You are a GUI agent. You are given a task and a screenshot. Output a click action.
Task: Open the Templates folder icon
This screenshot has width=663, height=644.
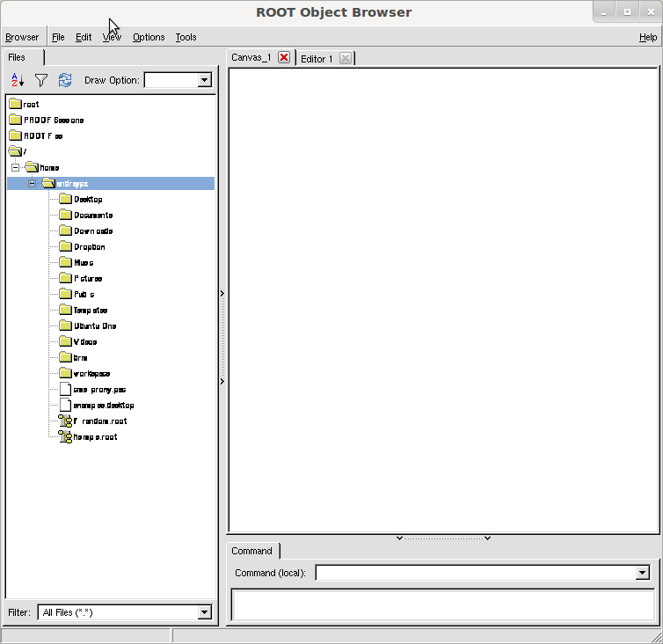66,310
